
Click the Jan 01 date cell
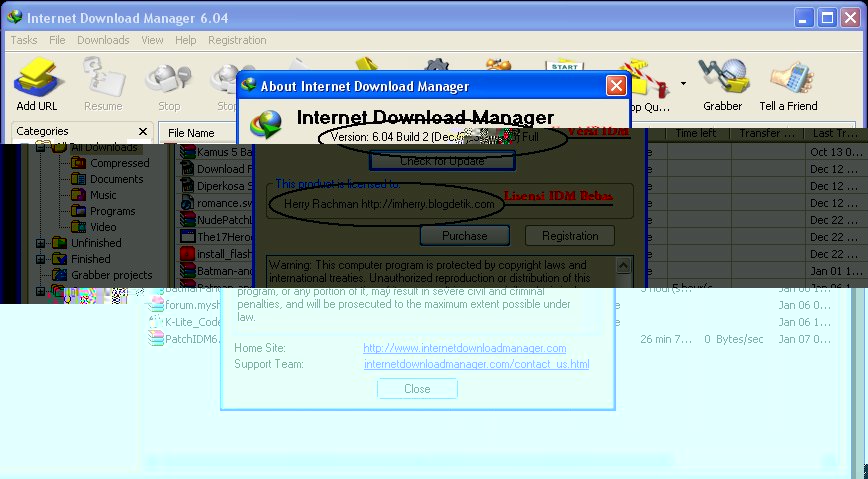[x=836, y=271]
